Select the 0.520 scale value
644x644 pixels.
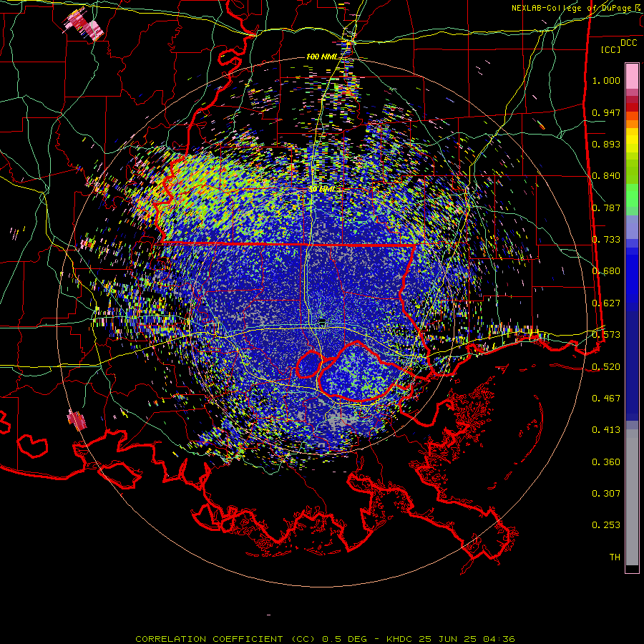click(x=606, y=366)
